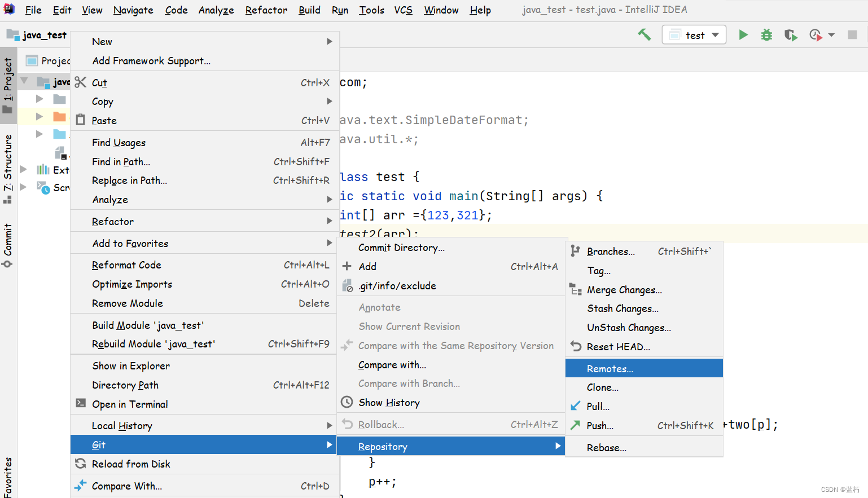Viewport: 868px width, 498px height.
Task: Click Scratches and Consoles icon
Action: click(x=43, y=187)
